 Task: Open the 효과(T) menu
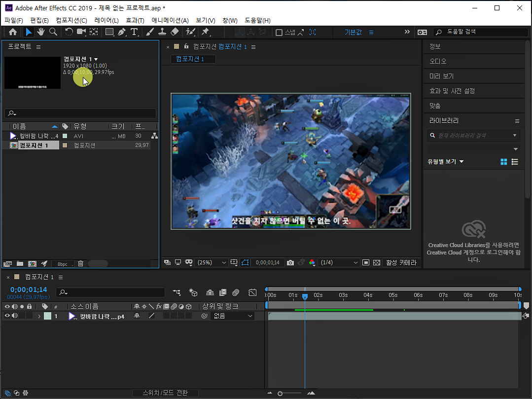[x=135, y=20]
